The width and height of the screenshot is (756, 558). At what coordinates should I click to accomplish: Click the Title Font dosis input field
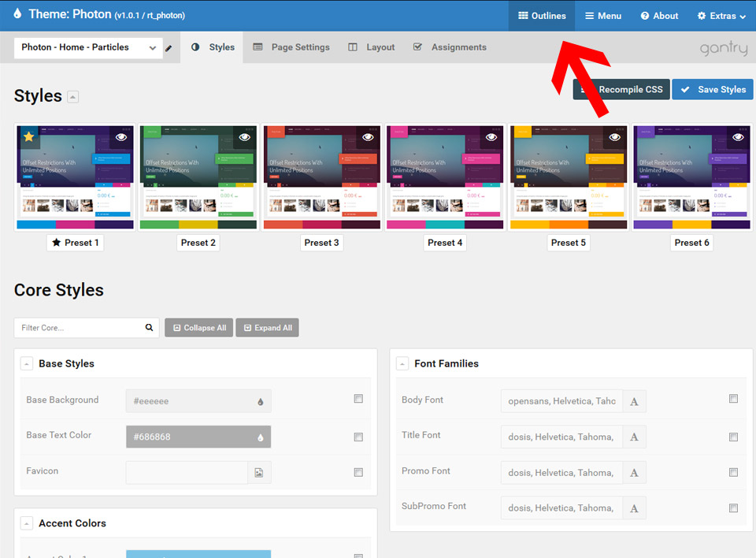click(x=561, y=437)
